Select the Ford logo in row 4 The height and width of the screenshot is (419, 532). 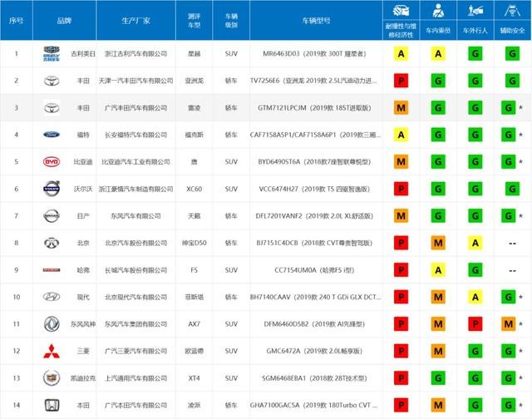coord(52,135)
